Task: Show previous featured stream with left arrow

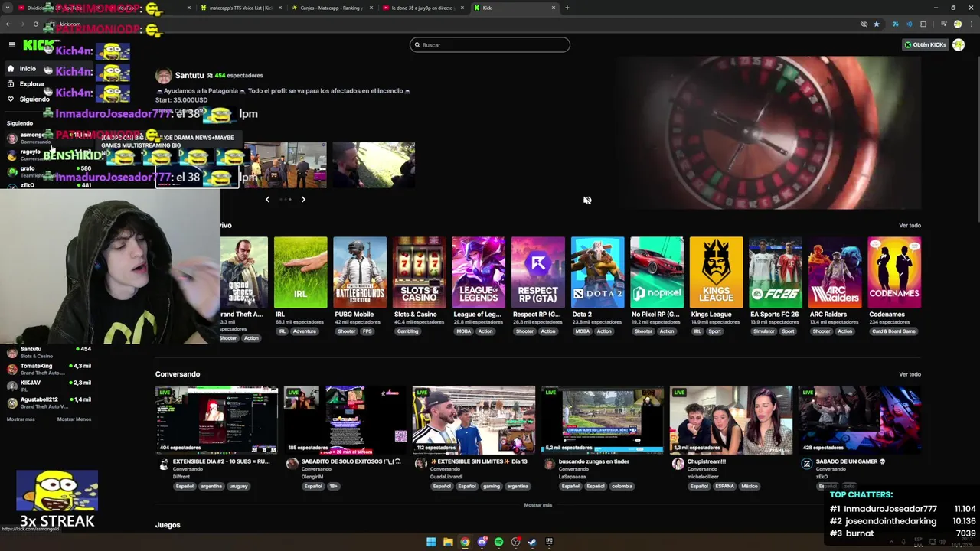Action: tap(267, 200)
